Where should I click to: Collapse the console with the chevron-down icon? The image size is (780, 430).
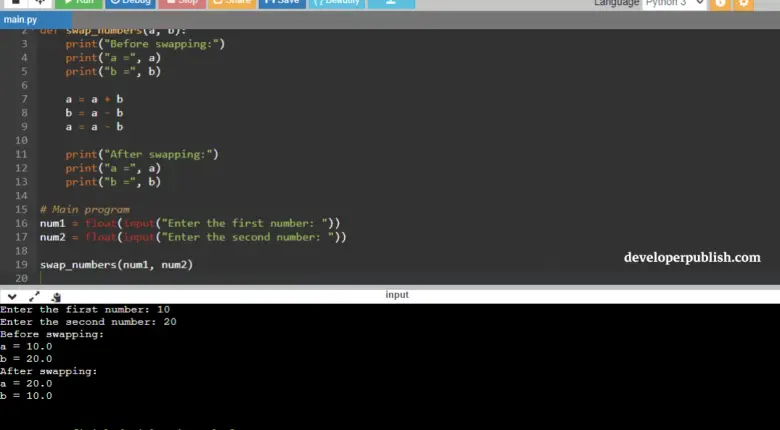pyautogui.click(x=12, y=297)
